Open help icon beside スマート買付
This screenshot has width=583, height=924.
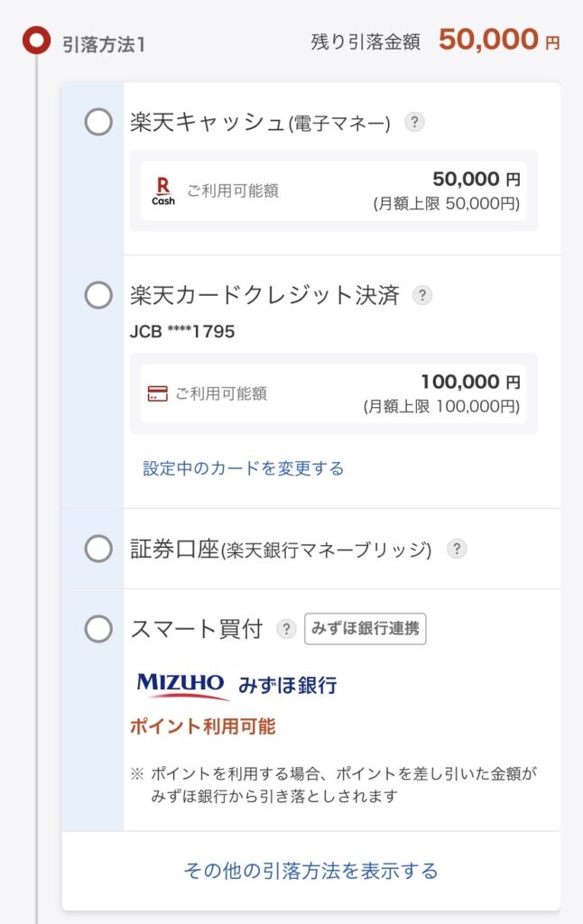click(286, 629)
